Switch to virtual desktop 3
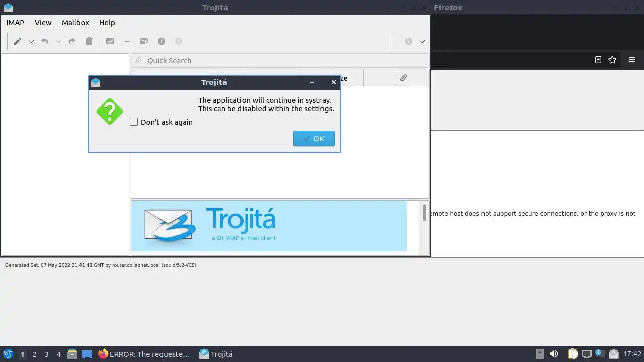644x362 pixels. pos(46,354)
